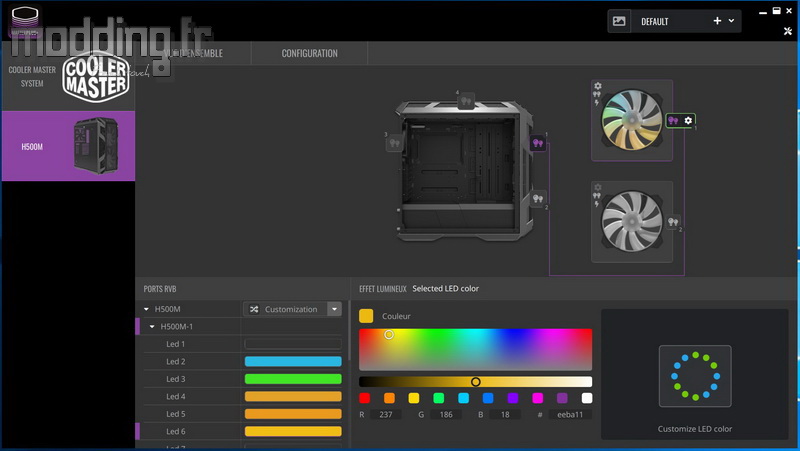Pick green preset color swatch
Viewport: 800px width, 451px height.
tap(439, 398)
